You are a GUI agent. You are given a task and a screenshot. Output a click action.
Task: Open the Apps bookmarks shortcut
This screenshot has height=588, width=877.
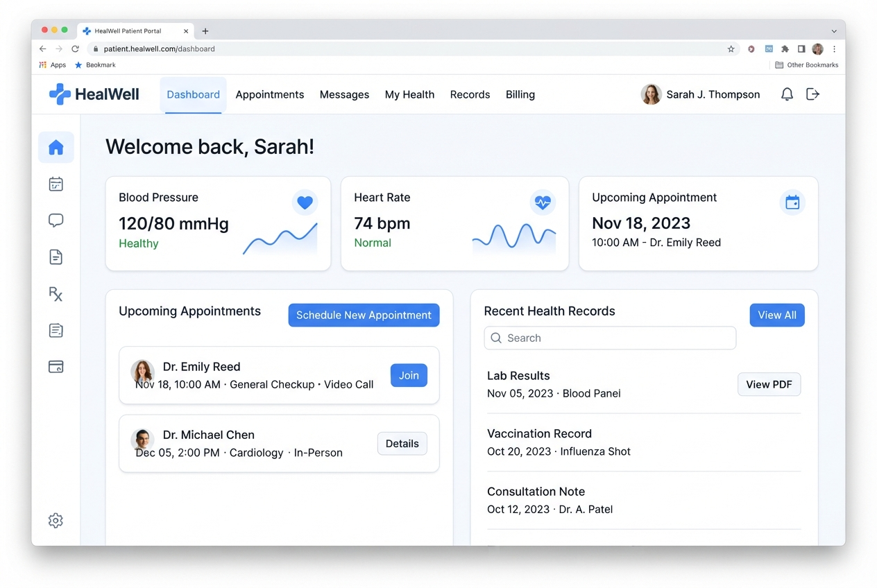tap(53, 65)
